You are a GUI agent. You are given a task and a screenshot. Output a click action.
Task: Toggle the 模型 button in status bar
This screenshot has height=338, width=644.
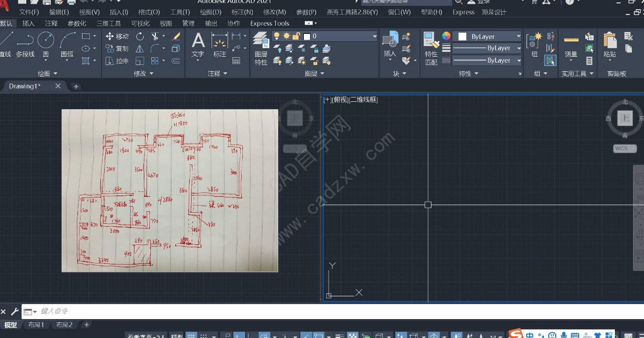pos(177,336)
